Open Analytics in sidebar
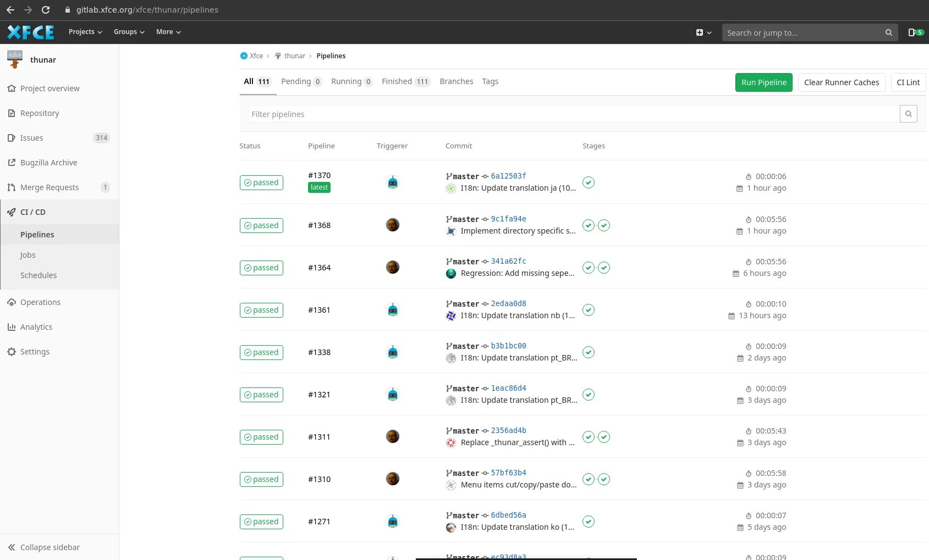 pyautogui.click(x=36, y=327)
